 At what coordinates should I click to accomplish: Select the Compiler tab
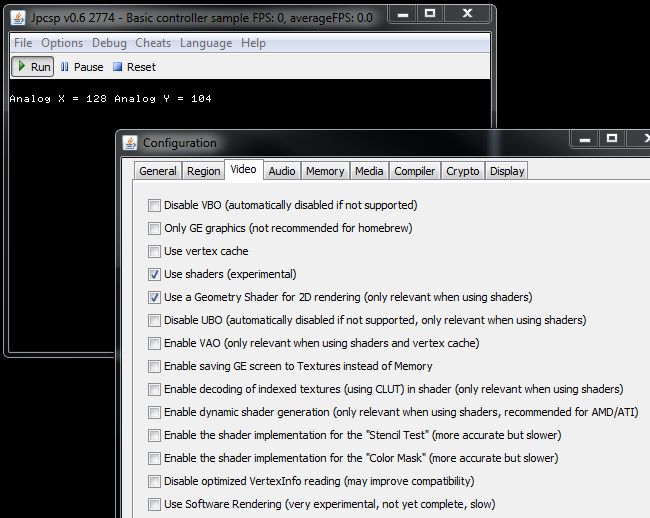click(x=414, y=171)
